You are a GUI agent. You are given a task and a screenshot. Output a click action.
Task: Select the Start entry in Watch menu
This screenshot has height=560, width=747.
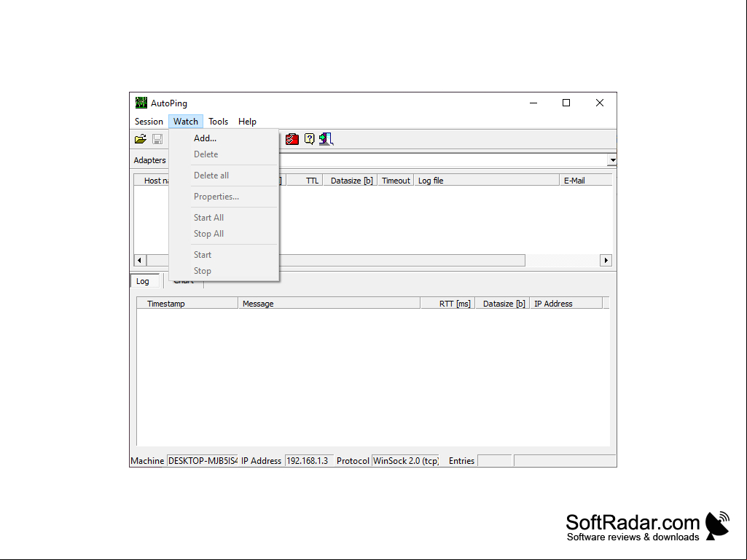[224, 255]
